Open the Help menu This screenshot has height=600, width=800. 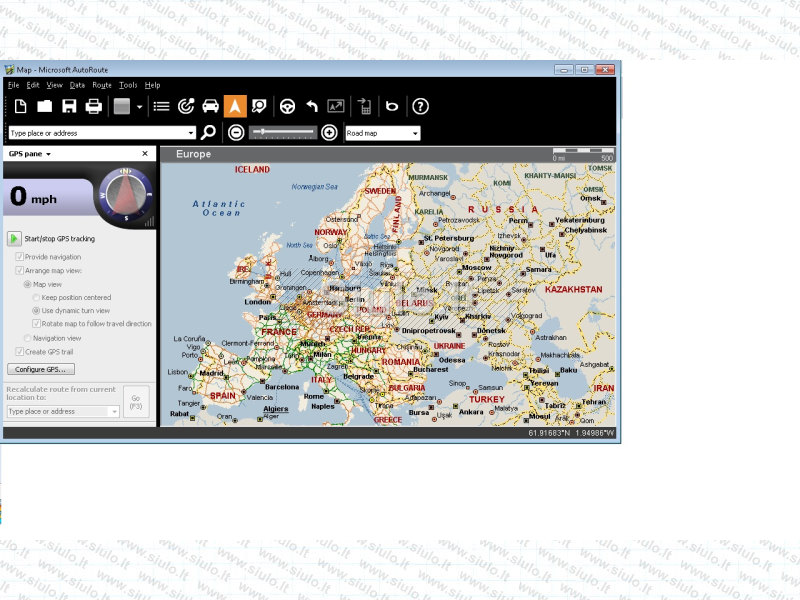[152, 85]
